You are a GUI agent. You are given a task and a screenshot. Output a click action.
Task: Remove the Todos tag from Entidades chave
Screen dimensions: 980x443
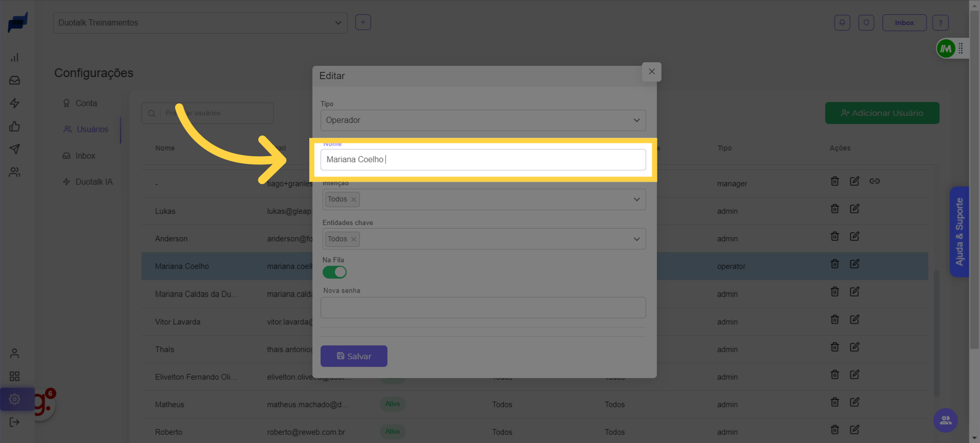(354, 239)
